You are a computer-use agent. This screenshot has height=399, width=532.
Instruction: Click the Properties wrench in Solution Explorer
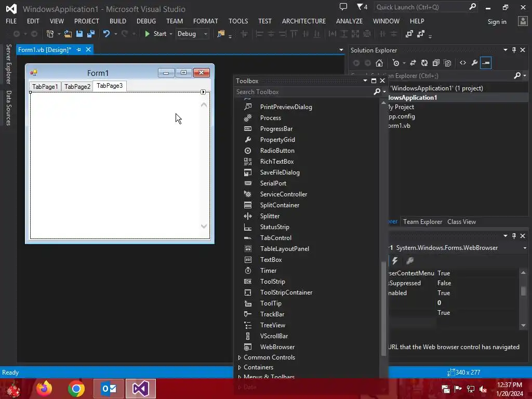474,63
